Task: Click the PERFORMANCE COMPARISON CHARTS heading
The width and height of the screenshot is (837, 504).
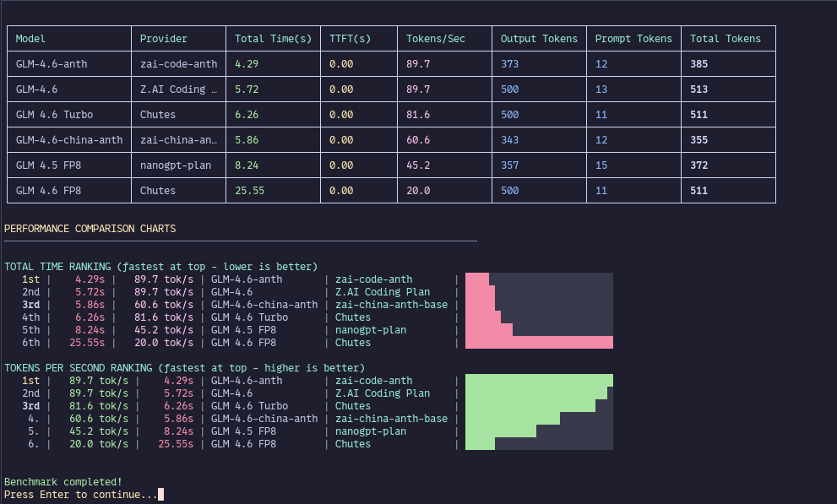Action: pos(91,228)
